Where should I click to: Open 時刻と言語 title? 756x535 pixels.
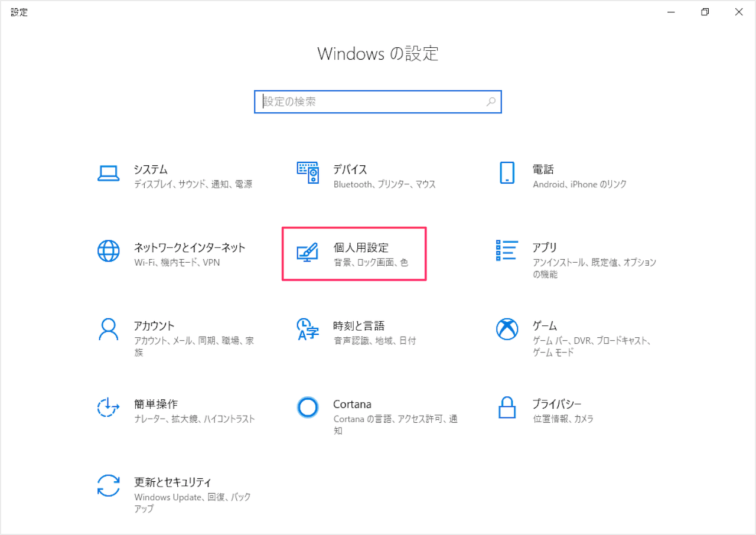(x=359, y=325)
